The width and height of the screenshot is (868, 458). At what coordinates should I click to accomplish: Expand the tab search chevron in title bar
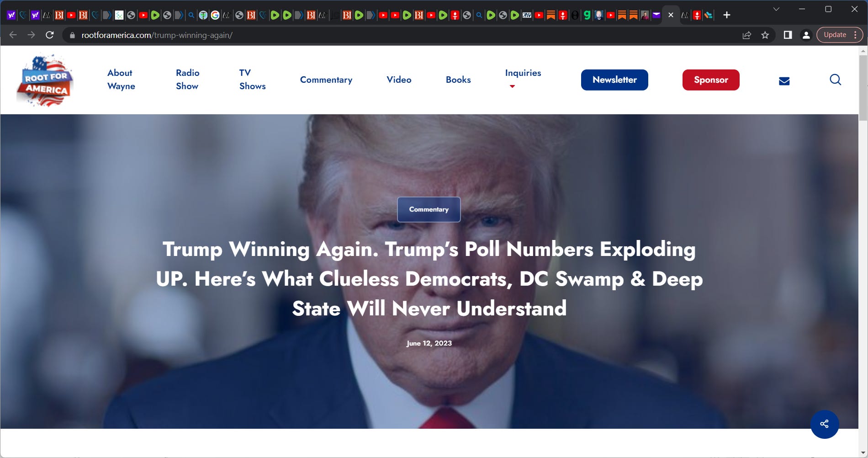776,9
